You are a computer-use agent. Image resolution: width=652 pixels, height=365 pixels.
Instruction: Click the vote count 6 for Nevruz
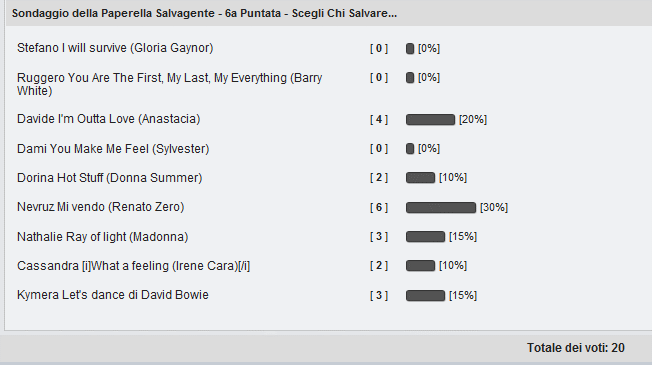pyautogui.click(x=379, y=207)
